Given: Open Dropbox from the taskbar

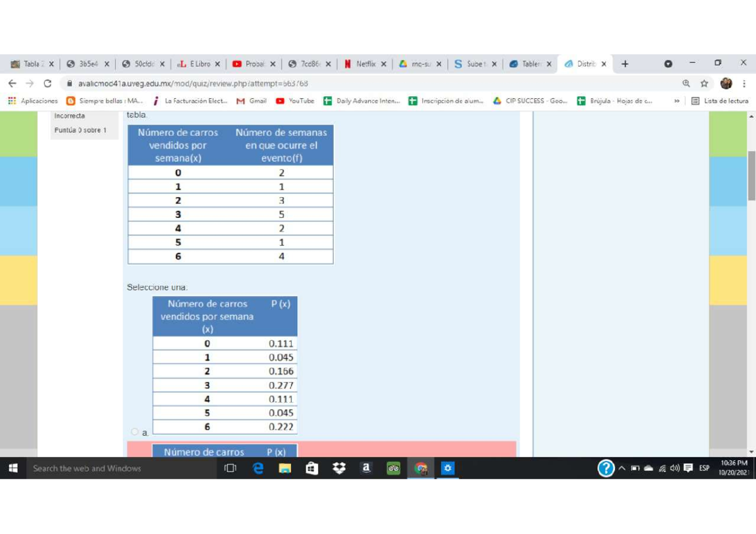Looking at the screenshot, I should [339, 469].
